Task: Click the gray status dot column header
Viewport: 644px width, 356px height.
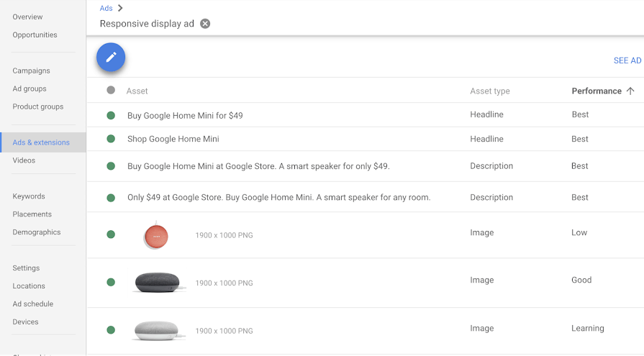Action: tap(111, 91)
